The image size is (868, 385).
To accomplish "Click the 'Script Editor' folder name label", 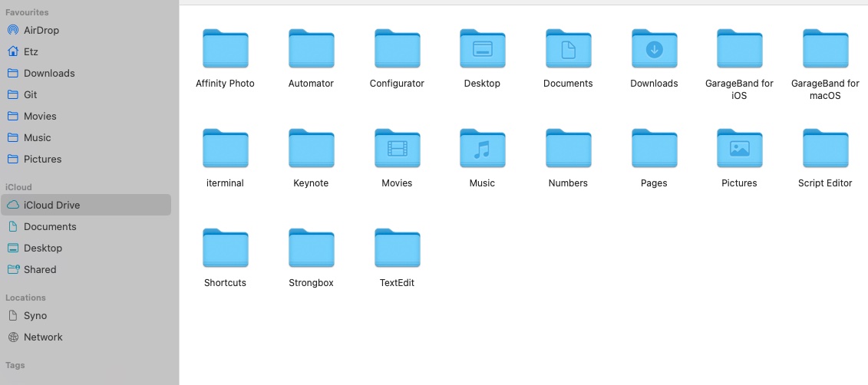I will pos(825,183).
